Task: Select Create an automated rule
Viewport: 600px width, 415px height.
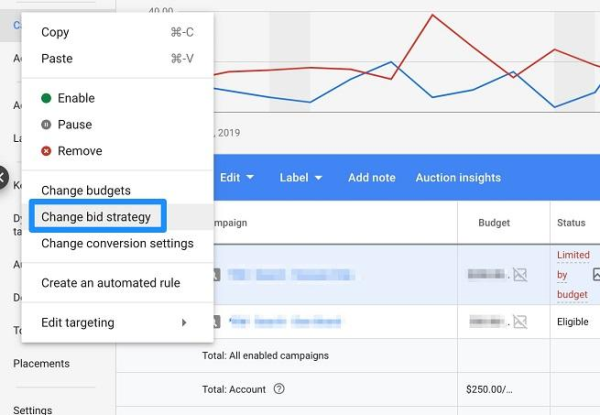Action: (110, 283)
